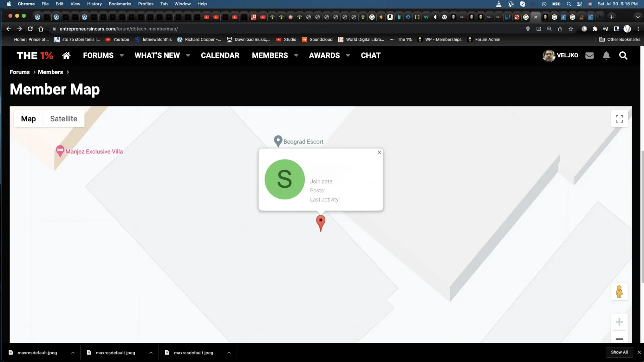Toggle fullscreen map view
Image resolution: width=644 pixels, height=362 pixels.
coord(619,119)
